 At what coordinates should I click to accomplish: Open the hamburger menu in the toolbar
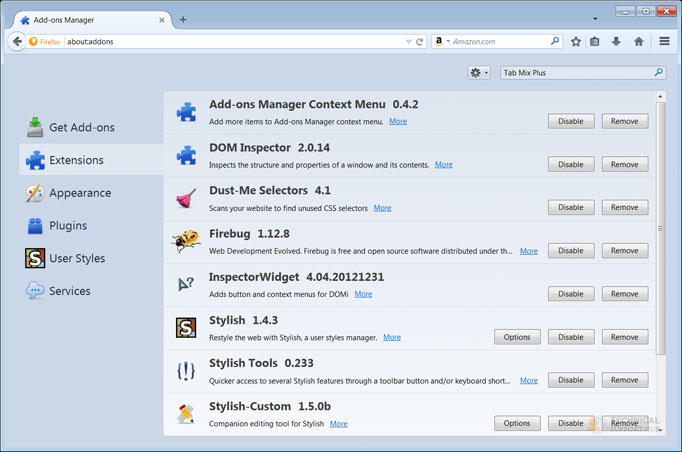pyautogui.click(x=664, y=42)
